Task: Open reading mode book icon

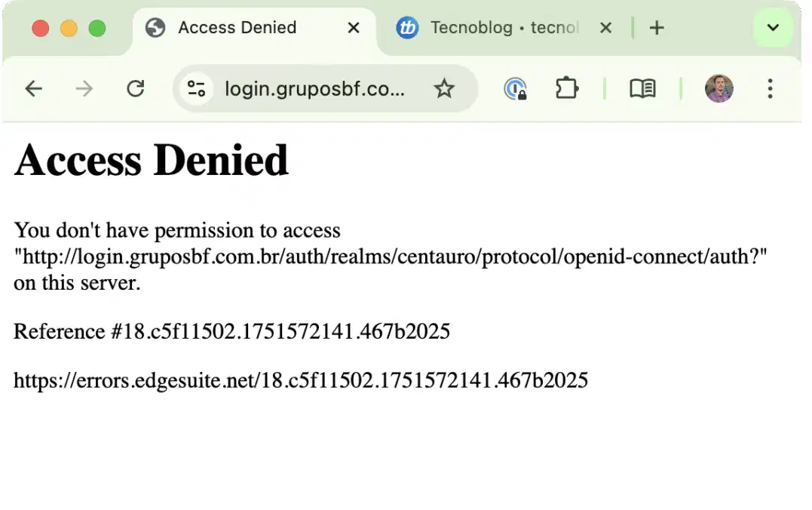Action: click(x=642, y=88)
